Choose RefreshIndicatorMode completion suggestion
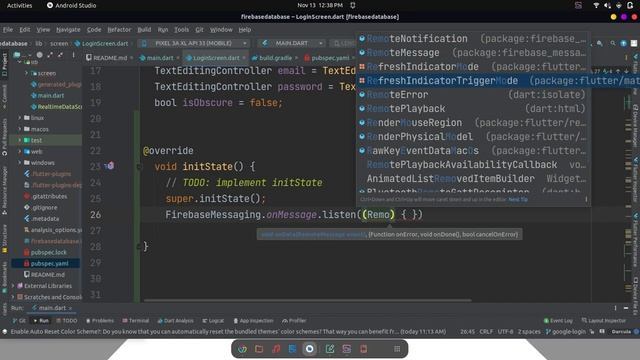The width and height of the screenshot is (640, 360). tap(473, 67)
